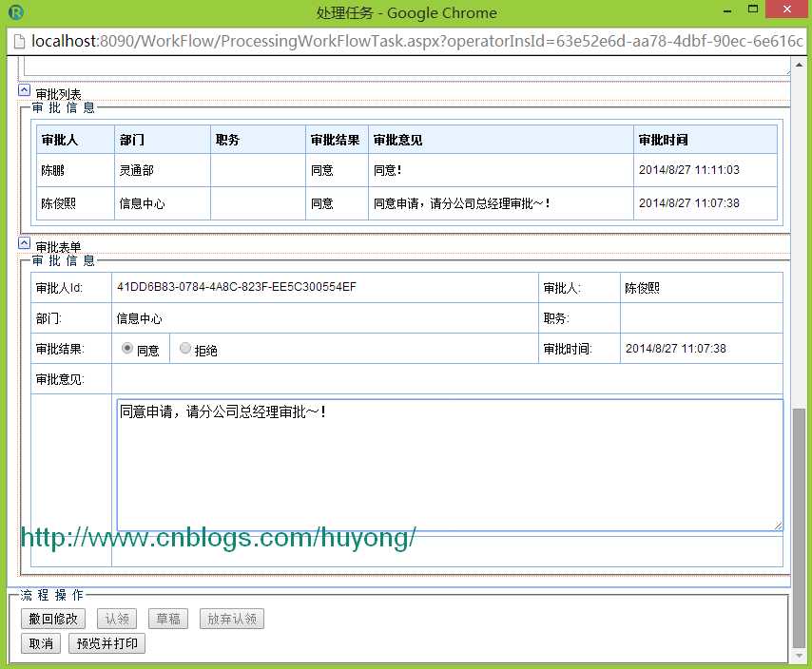Minimize the Chrome window
The width and height of the screenshot is (812, 669).
[727, 10]
